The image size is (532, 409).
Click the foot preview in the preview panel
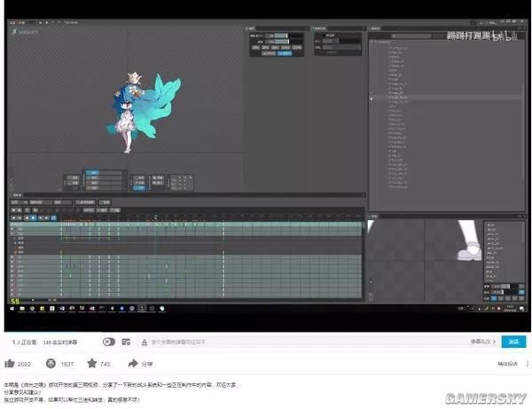pyautogui.click(x=470, y=241)
